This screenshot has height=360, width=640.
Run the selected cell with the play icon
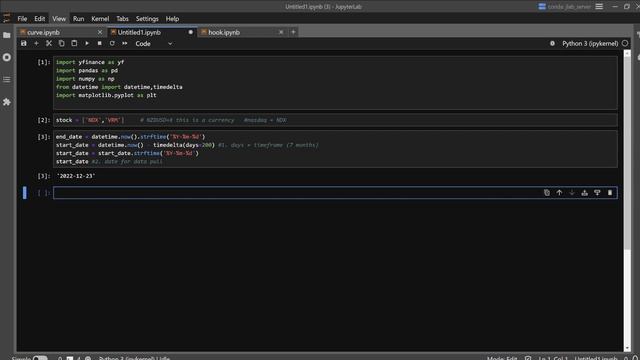click(87, 43)
